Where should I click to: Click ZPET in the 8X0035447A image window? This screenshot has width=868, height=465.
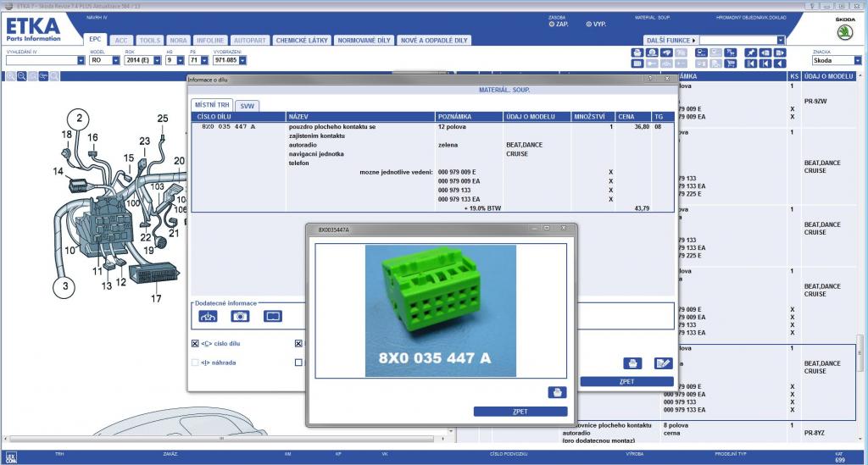[x=520, y=412]
